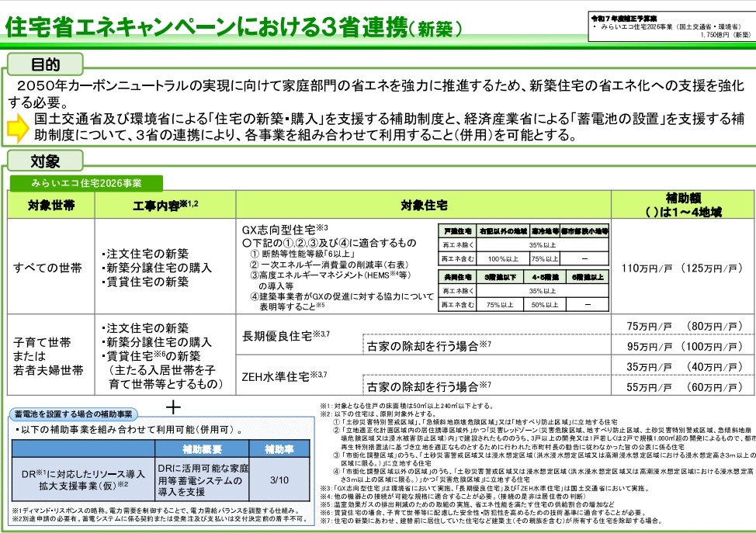Click the 蓄電池を設置する場合の補助事業 label

[x=71, y=412]
